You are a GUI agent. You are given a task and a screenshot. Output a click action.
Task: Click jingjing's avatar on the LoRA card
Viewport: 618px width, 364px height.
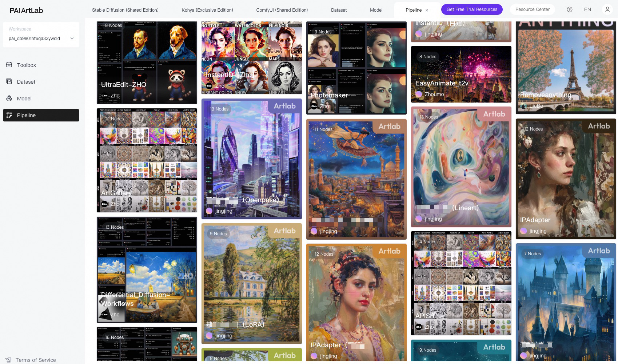[209, 336]
